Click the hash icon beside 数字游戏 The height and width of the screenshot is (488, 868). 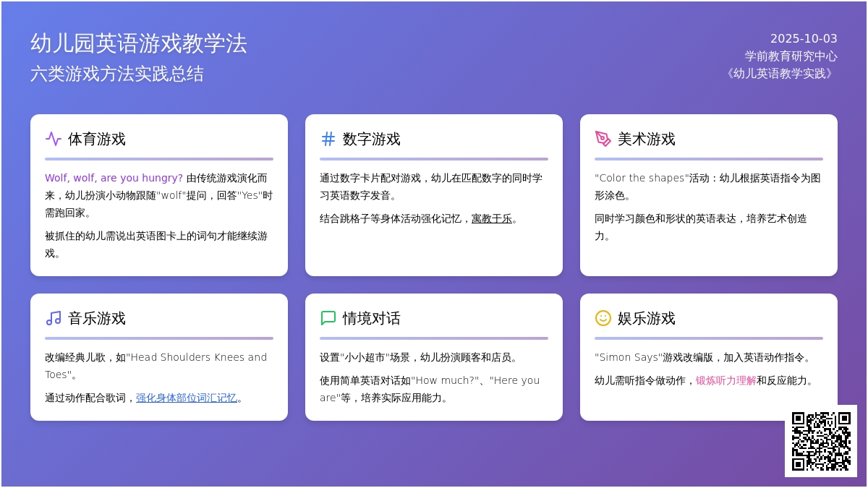coord(328,139)
